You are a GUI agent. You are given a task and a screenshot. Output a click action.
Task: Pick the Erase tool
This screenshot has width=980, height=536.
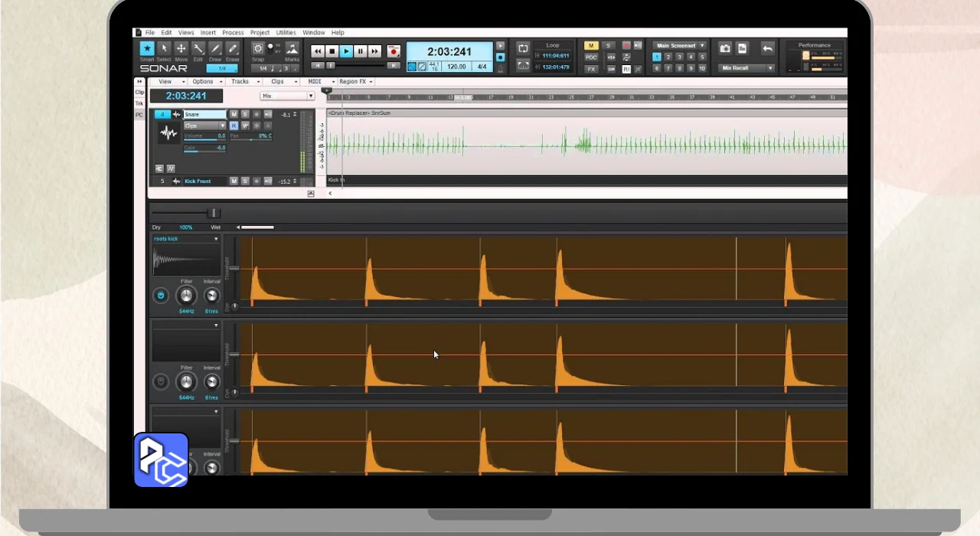[x=232, y=49]
